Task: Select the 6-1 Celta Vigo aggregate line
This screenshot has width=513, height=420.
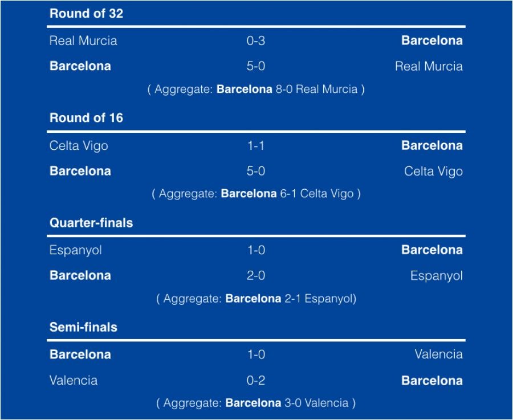Action: click(256, 194)
